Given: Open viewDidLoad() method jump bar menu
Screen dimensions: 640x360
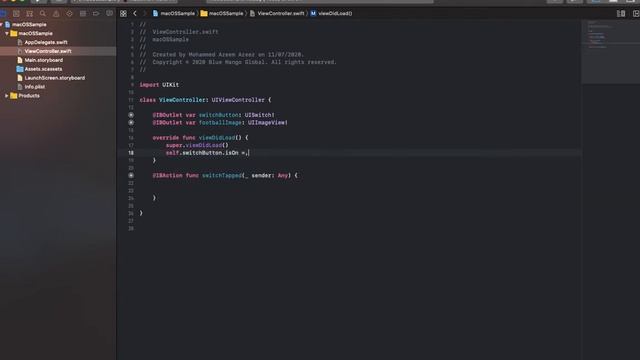Looking at the screenshot, I should click(331, 13).
